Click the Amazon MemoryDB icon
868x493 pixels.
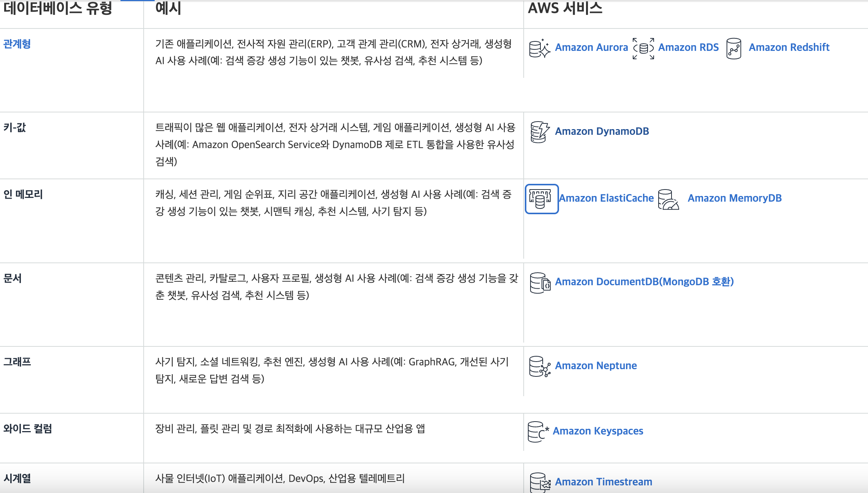pyautogui.click(x=668, y=199)
